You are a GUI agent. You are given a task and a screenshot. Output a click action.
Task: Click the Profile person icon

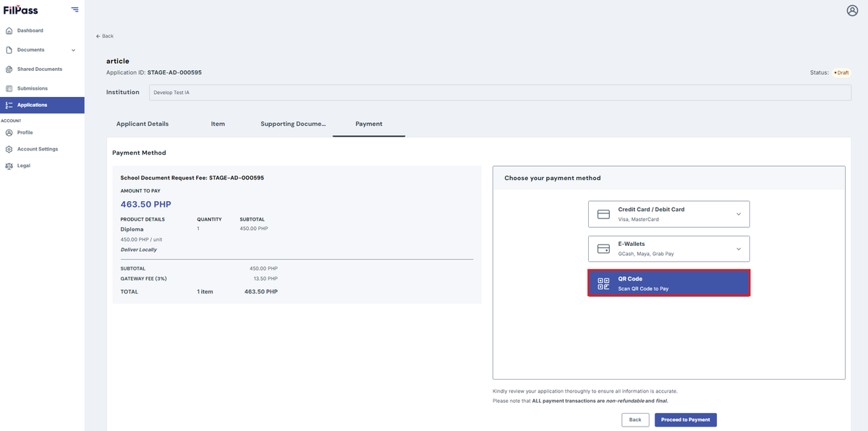point(9,132)
